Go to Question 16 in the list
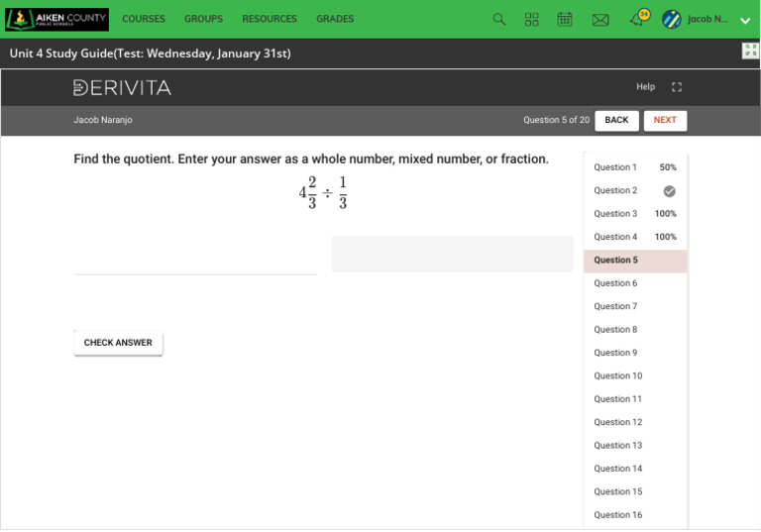The width and height of the screenshot is (761, 532). [x=635, y=515]
